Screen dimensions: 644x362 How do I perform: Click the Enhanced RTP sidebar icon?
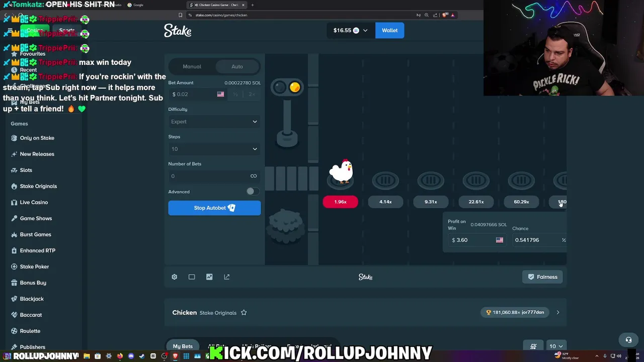click(14, 250)
